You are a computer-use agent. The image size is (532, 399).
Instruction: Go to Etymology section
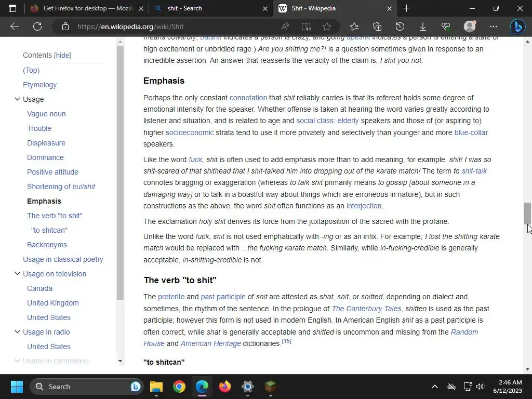39,85
